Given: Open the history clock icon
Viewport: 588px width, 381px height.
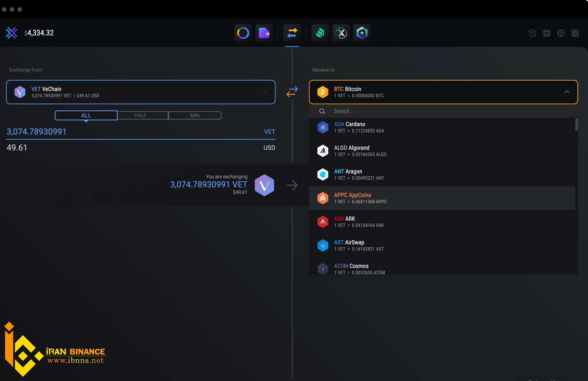Looking at the screenshot, I should point(532,33).
